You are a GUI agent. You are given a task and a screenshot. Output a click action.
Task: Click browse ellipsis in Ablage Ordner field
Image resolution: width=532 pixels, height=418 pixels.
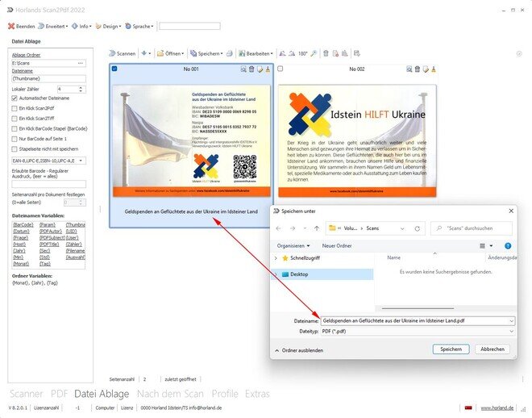pos(81,63)
